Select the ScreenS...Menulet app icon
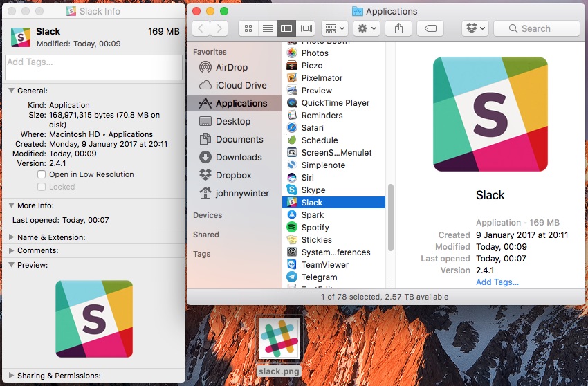 292,153
